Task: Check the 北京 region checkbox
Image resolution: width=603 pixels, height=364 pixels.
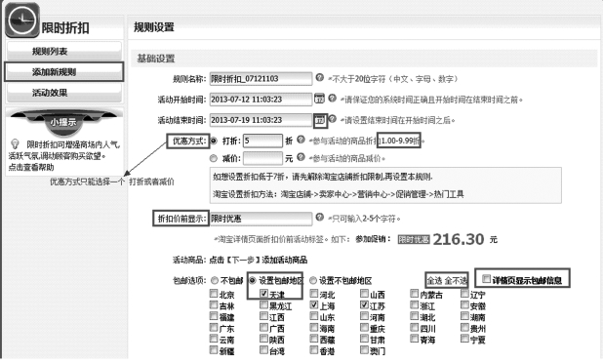Action: click(214, 294)
